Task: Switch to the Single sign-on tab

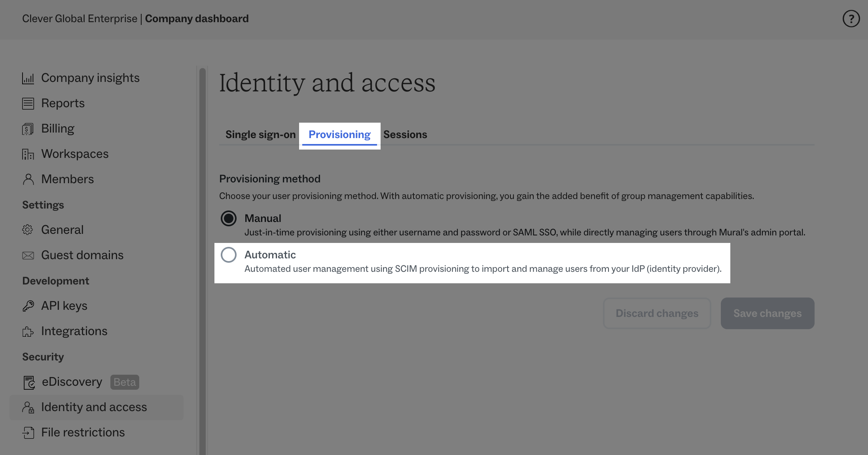Action: [261, 135]
